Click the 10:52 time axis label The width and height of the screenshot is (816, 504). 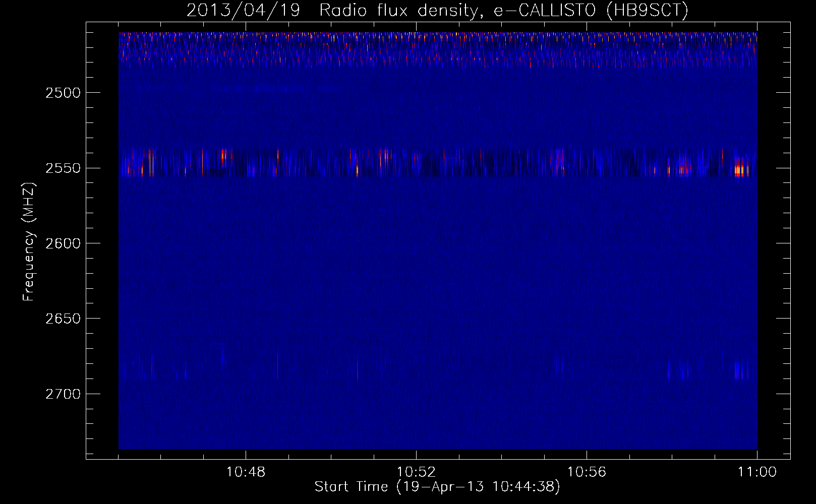(x=416, y=472)
